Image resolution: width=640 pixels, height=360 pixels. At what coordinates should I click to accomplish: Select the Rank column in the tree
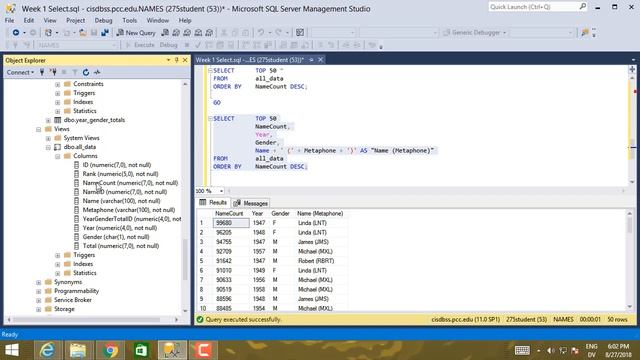120,174
